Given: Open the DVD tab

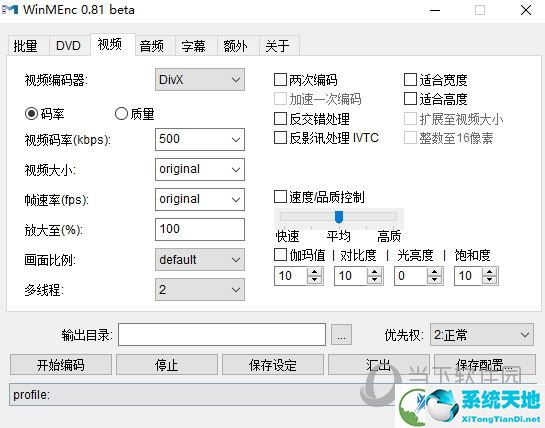Looking at the screenshot, I should [x=69, y=46].
